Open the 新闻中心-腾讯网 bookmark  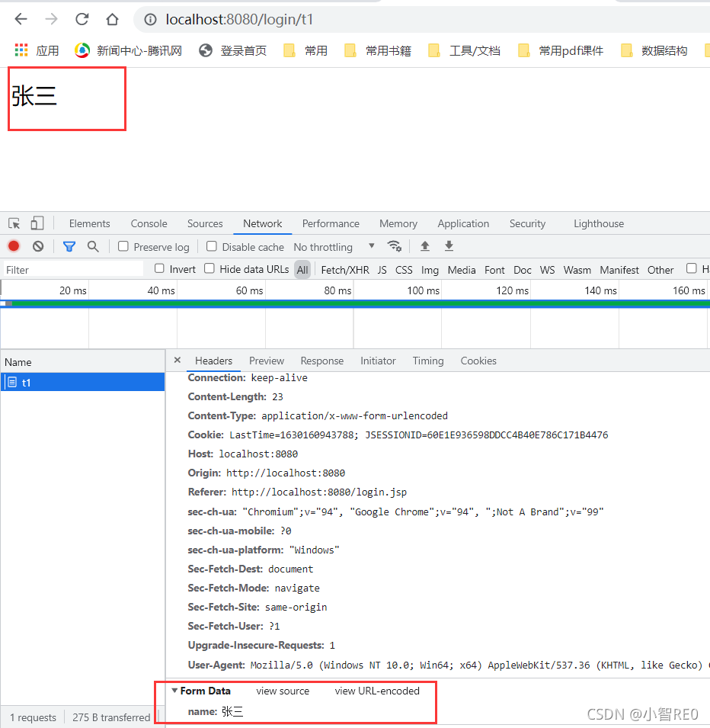[x=128, y=50]
